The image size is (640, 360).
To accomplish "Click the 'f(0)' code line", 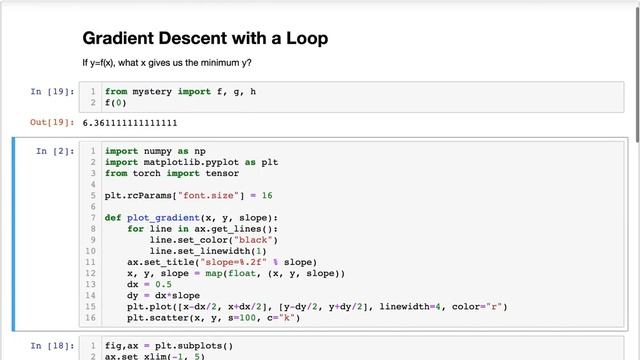I will point(116,103).
